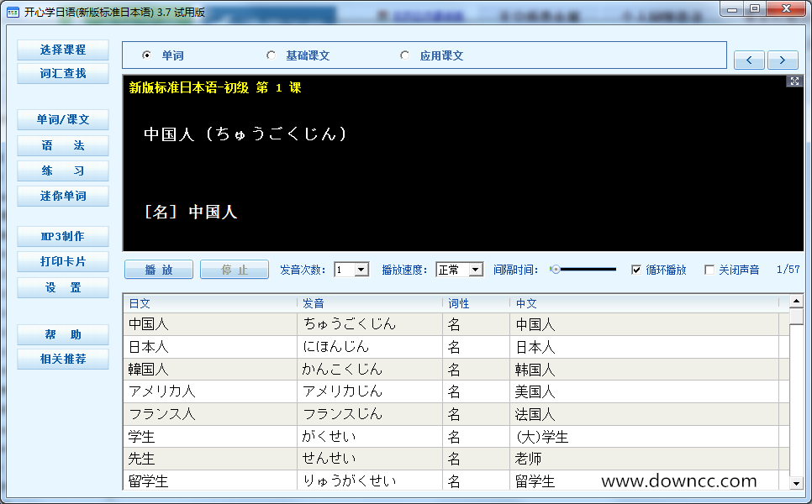Expand the display panel to fullscreen
Image resolution: width=812 pixels, height=504 pixels.
click(794, 81)
